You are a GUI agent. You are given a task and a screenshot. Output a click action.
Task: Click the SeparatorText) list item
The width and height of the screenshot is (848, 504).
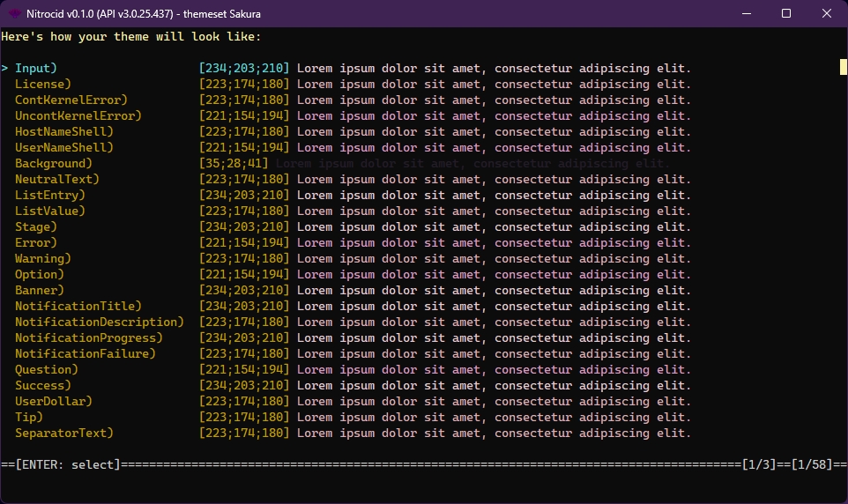[x=64, y=433]
